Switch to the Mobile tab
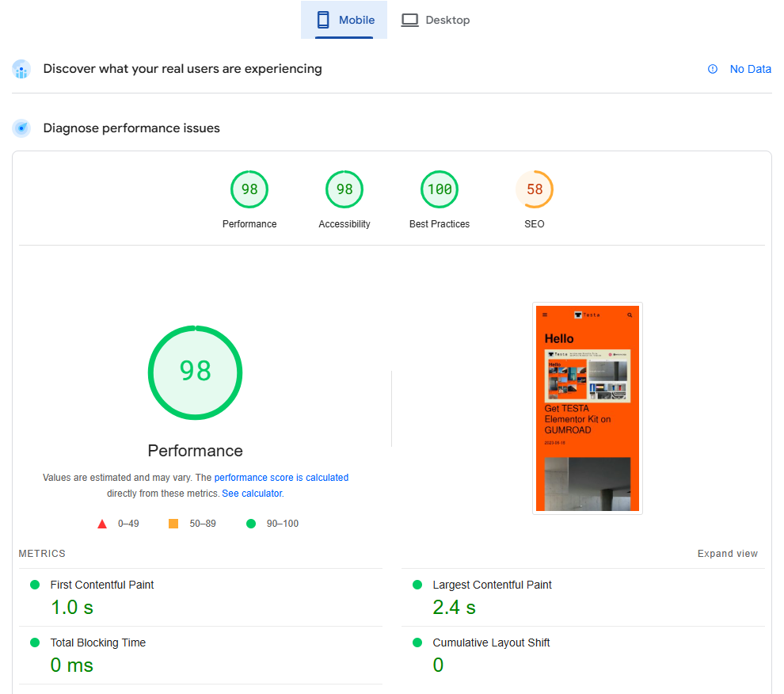The height and width of the screenshot is (694, 784). (344, 20)
